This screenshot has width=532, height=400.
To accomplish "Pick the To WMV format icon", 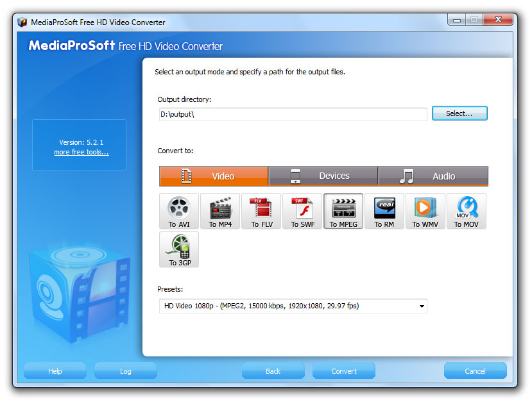I will point(425,211).
